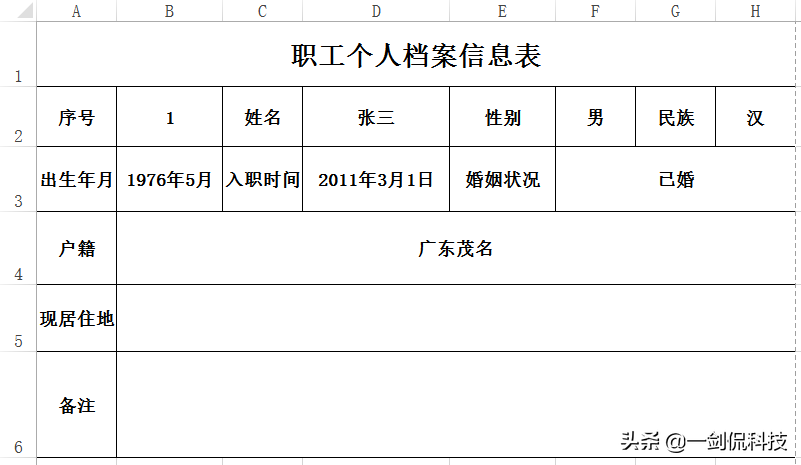801x465 pixels.
Task: Select the 1976年5月 birth date cell
Action: pyautogui.click(x=170, y=179)
